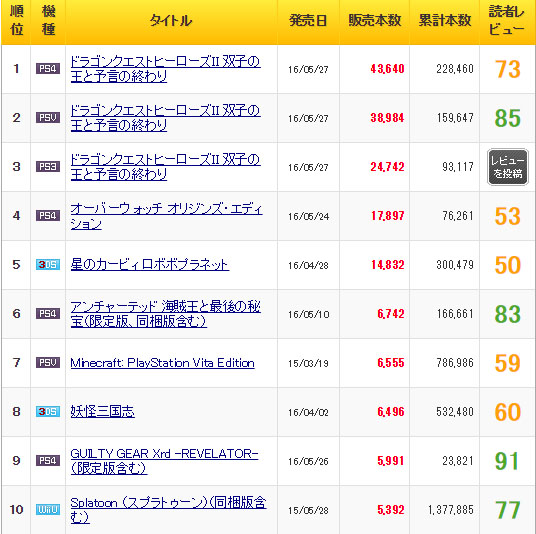Click the reader review score 53
This screenshot has height=534, width=536.
[x=508, y=216]
